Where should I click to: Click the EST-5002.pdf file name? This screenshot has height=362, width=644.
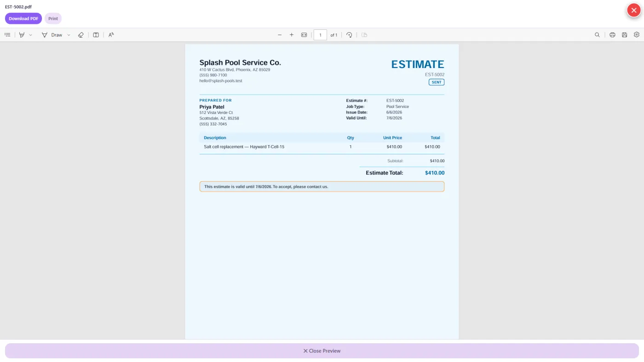18,7
